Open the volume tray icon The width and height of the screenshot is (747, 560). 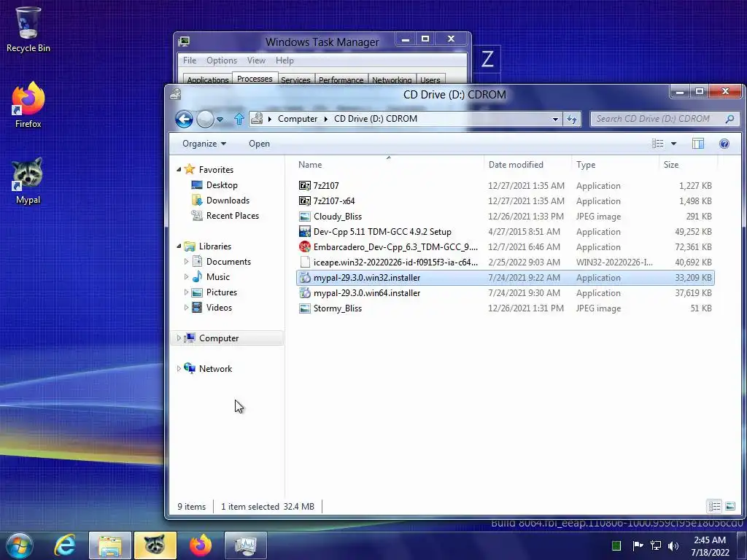(673, 545)
